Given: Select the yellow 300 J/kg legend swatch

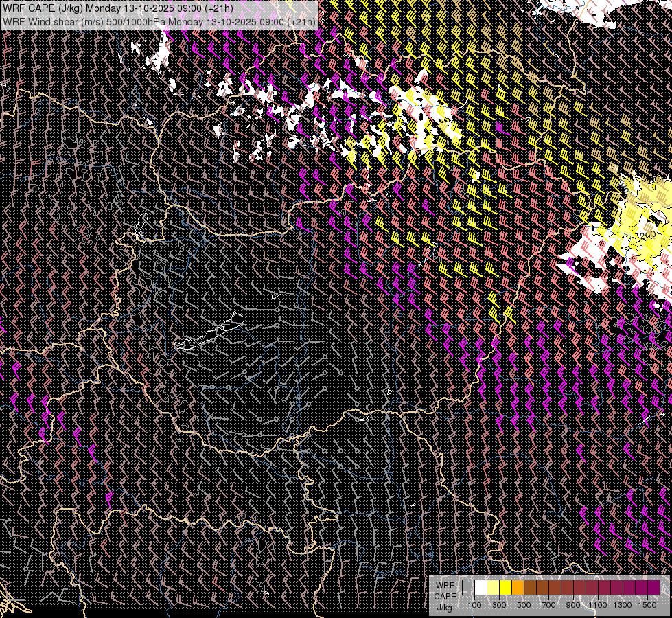Looking at the screenshot, I should pyautogui.click(x=505, y=588).
